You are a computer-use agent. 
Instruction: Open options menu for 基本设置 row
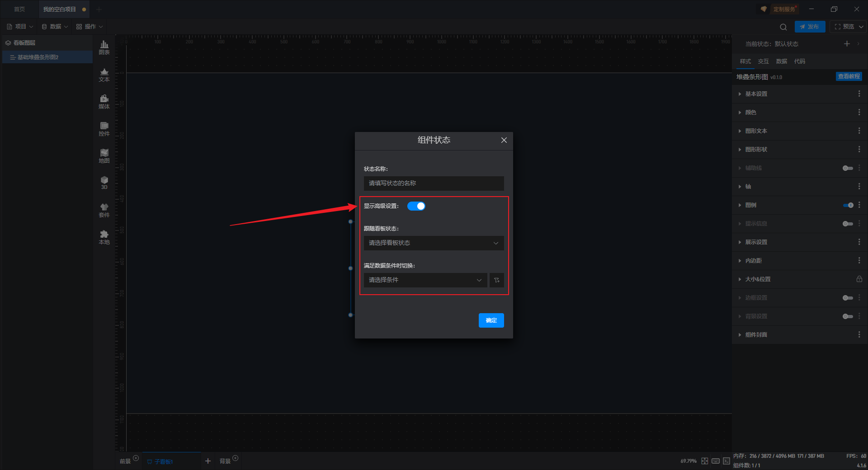click(859, 94)
